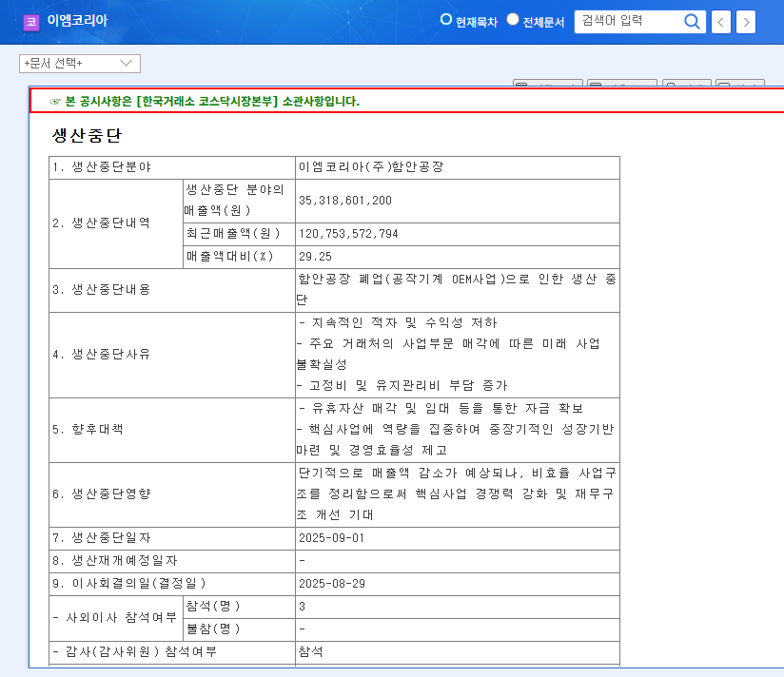Click the '1. 생산중단분야' row label
784x677 pixels.
coord(102,167)
